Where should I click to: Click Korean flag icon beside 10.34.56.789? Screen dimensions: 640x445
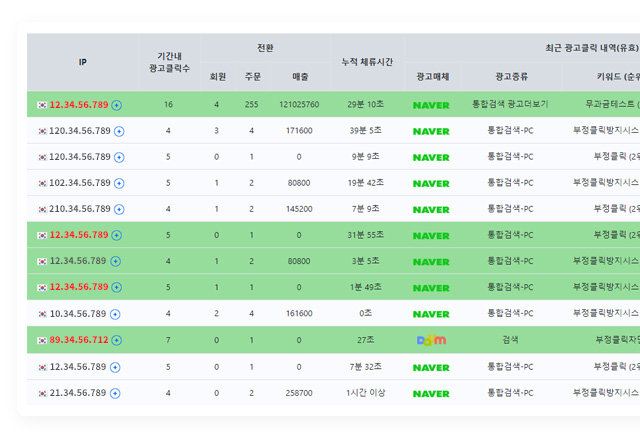(x=42, y=314)
